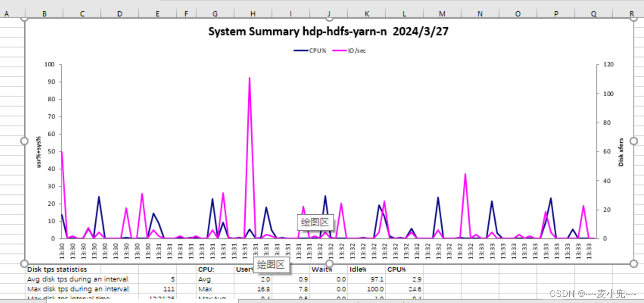Select column A header
Image resolution: width=644 pixels, height=303 pixels.
pos(7,14)
